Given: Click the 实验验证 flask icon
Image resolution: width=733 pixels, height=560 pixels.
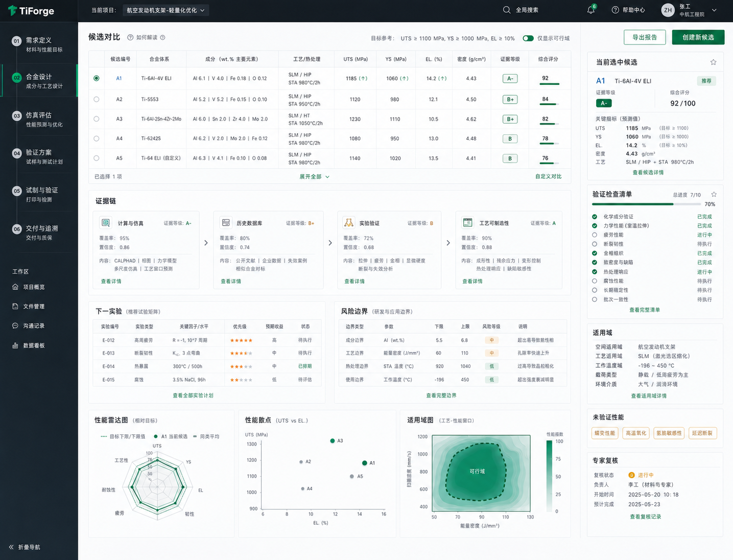Looking at the screenshot, I should (x=349, y=223).
